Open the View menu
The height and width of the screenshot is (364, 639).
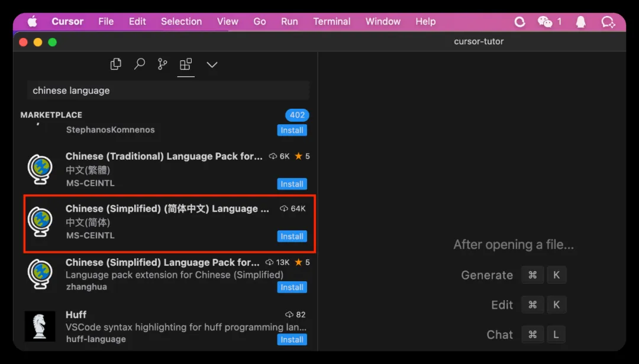pos(227,22)
